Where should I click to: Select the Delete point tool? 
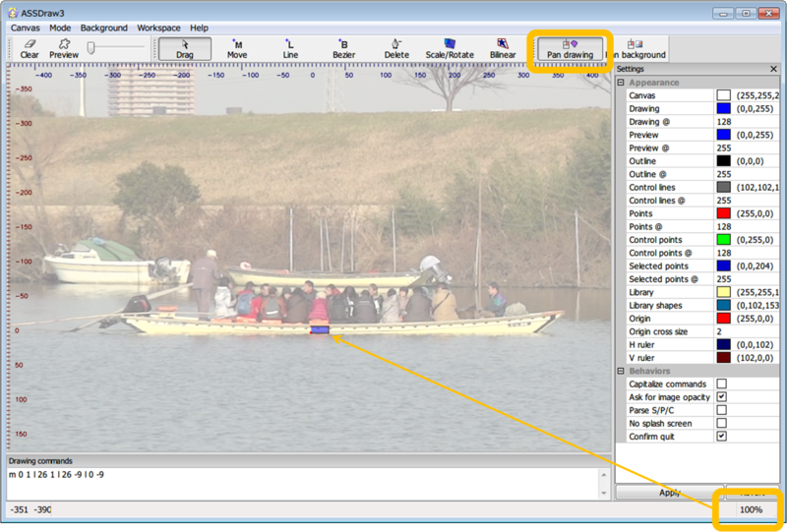[x=396, y=49]
